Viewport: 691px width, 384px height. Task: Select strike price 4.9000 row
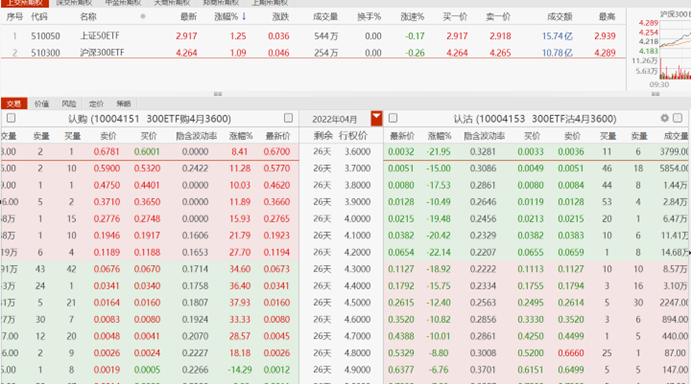357,369
